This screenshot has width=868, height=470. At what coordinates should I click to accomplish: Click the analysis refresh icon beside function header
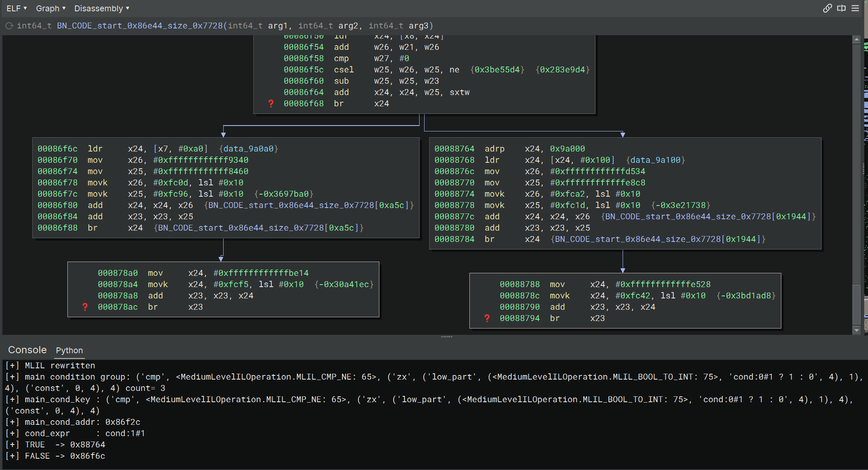point(9,26)
